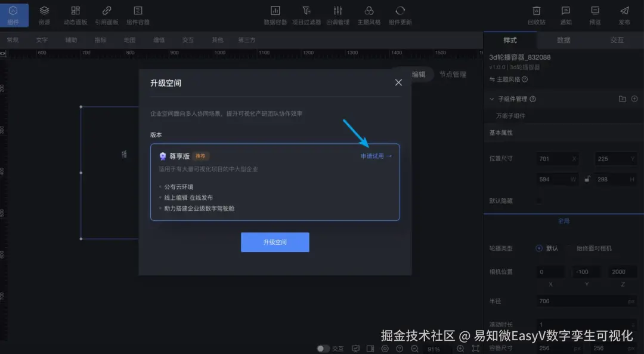
Task: Click the 申请试用 link
Action: pyautogui.click(x=376, y=156)
